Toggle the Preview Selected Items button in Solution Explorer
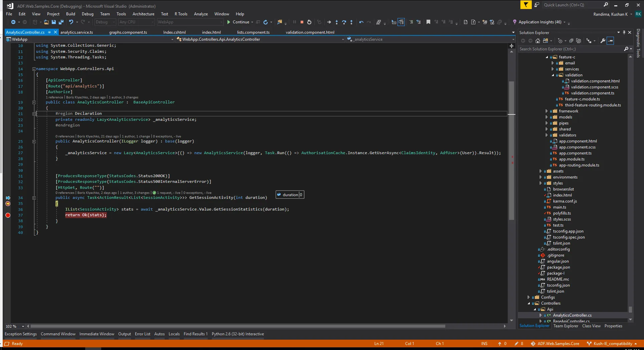 point(610,41)
